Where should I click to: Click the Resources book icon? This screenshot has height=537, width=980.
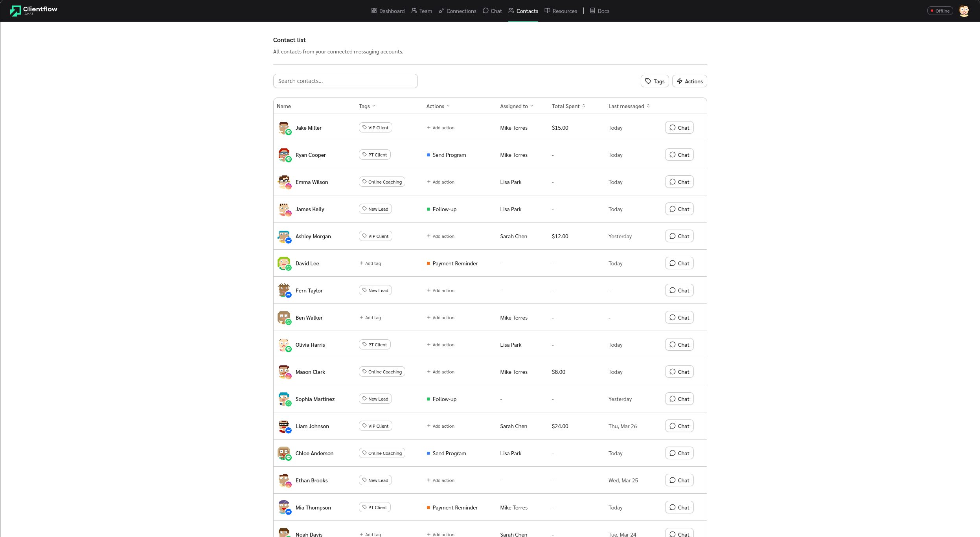[547, 11]
